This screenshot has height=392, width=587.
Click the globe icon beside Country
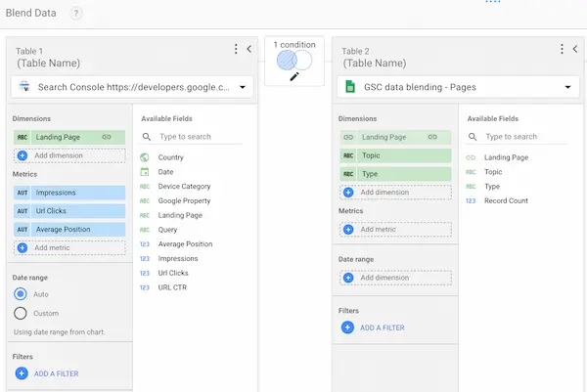[x=145, y=157]
